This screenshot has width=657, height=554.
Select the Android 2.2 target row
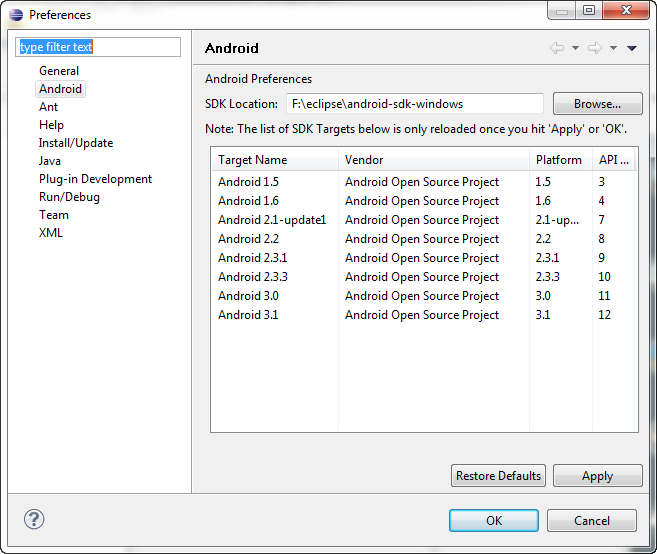coord(424,239)
